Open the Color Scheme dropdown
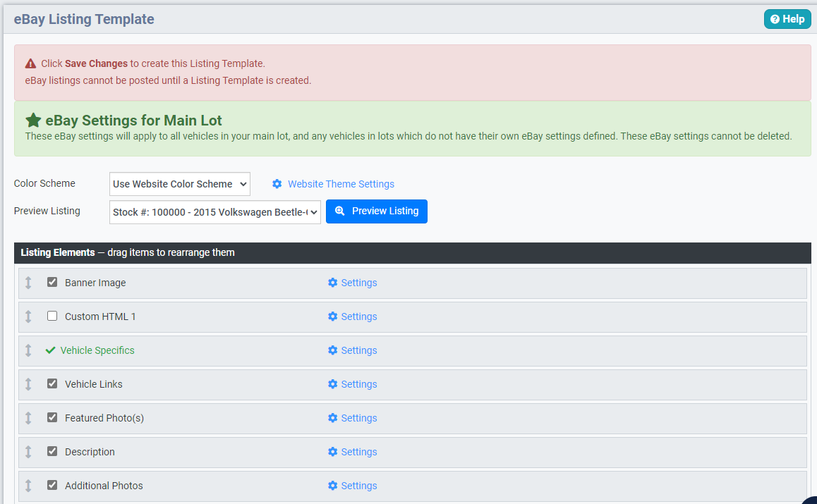This screenshot has height=504, width=817. pyautogui.click(x=180, y=184)
